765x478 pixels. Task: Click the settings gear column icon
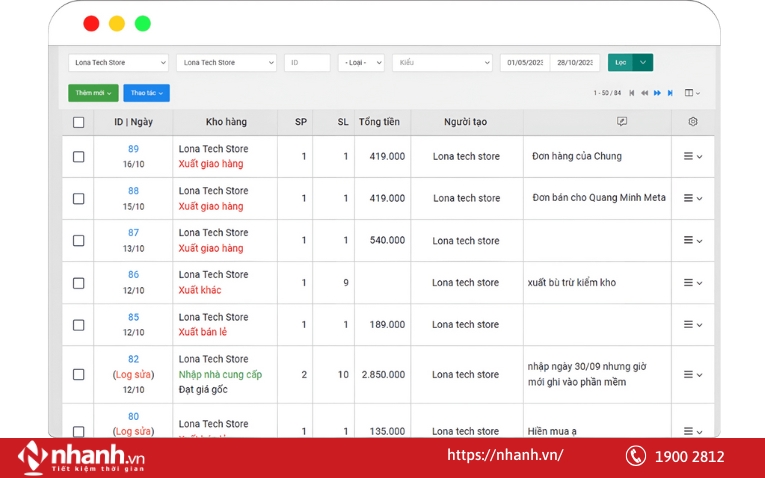tap(693, 122)
